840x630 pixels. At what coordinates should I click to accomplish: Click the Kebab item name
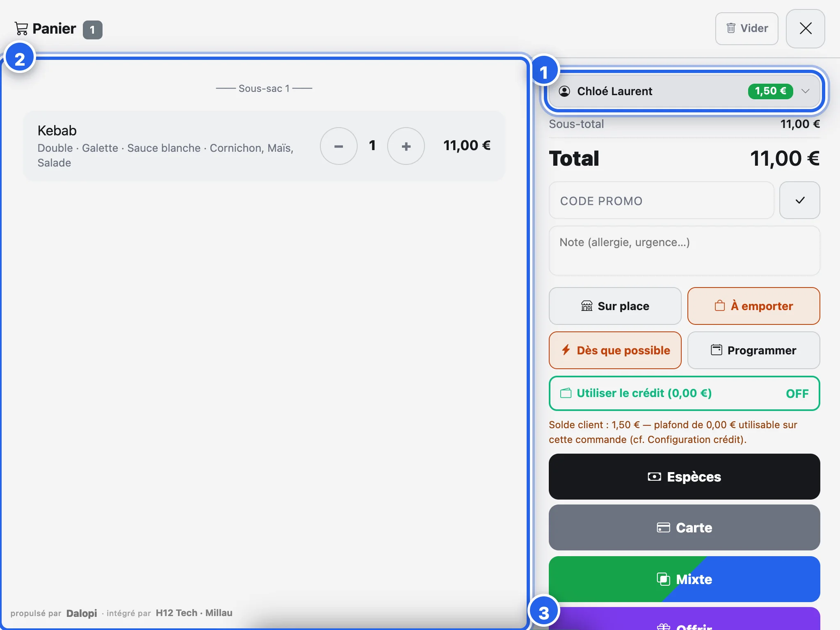click(x=57, y=130)
